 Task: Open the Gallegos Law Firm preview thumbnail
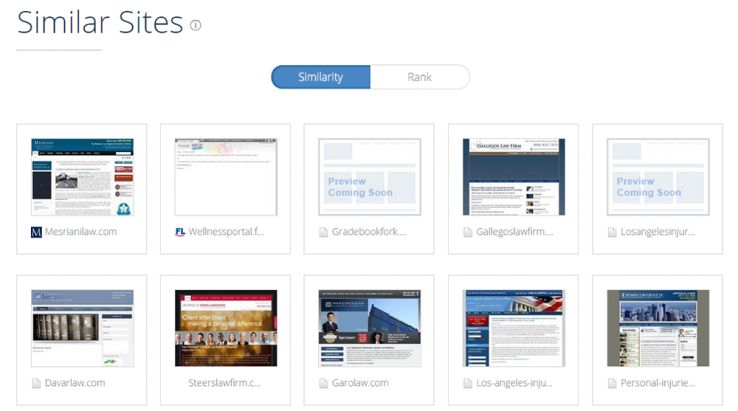click(x=513, y=177)
